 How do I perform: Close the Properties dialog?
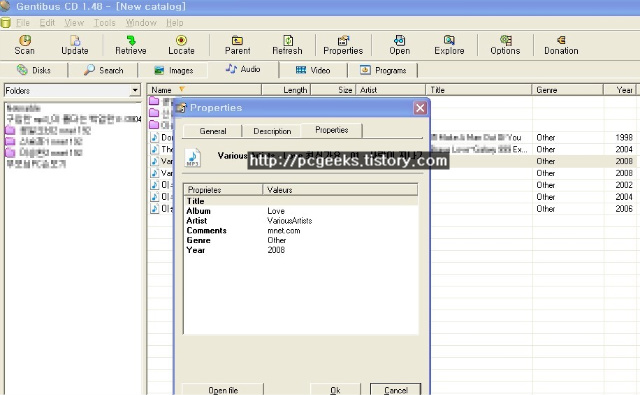(x=420, y=108)
